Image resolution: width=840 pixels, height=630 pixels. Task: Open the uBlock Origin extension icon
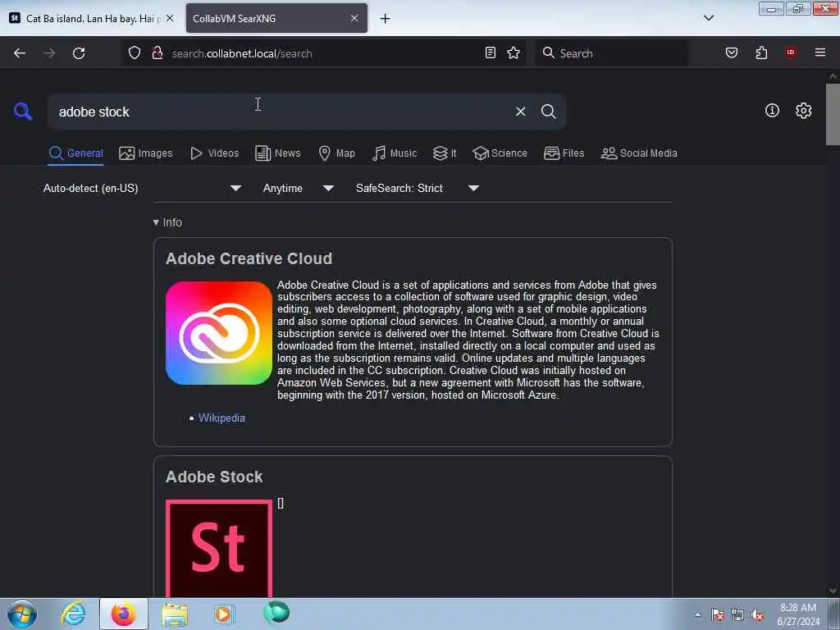(791, 52)
